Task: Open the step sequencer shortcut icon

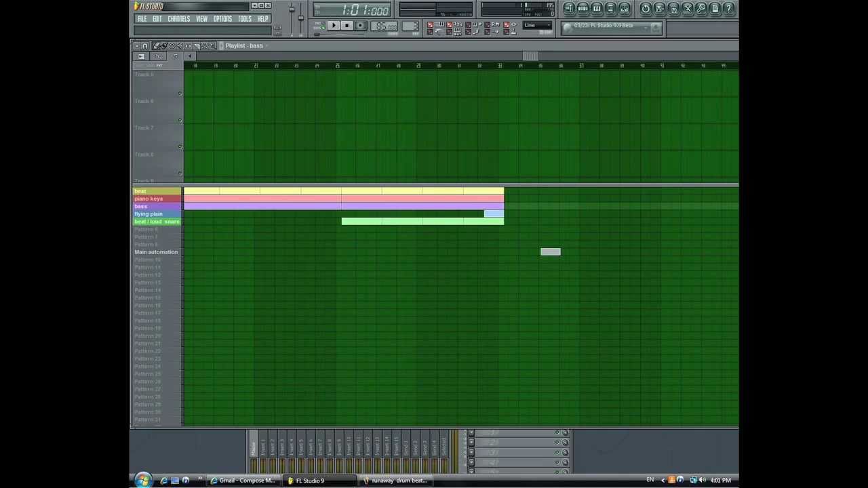Action: coord(583,8)
